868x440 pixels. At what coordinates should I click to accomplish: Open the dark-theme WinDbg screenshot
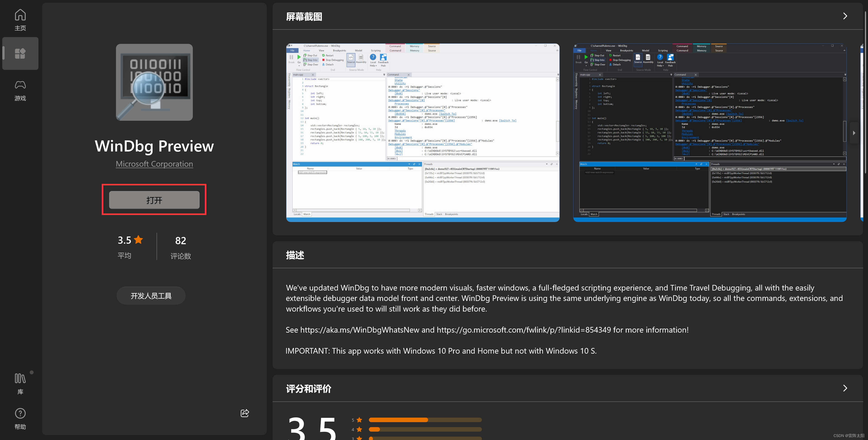click(710, 132)
